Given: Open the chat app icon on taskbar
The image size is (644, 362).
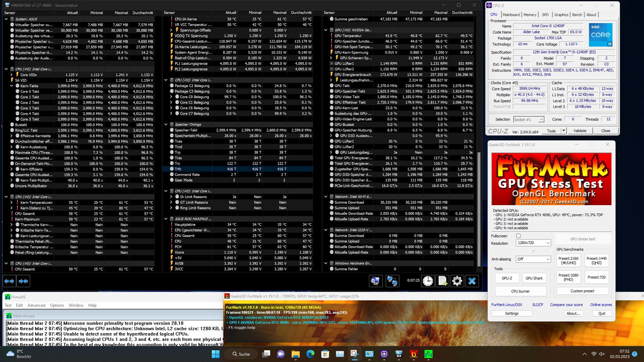Looking at the screenshot, I should [x=281, y=354].
